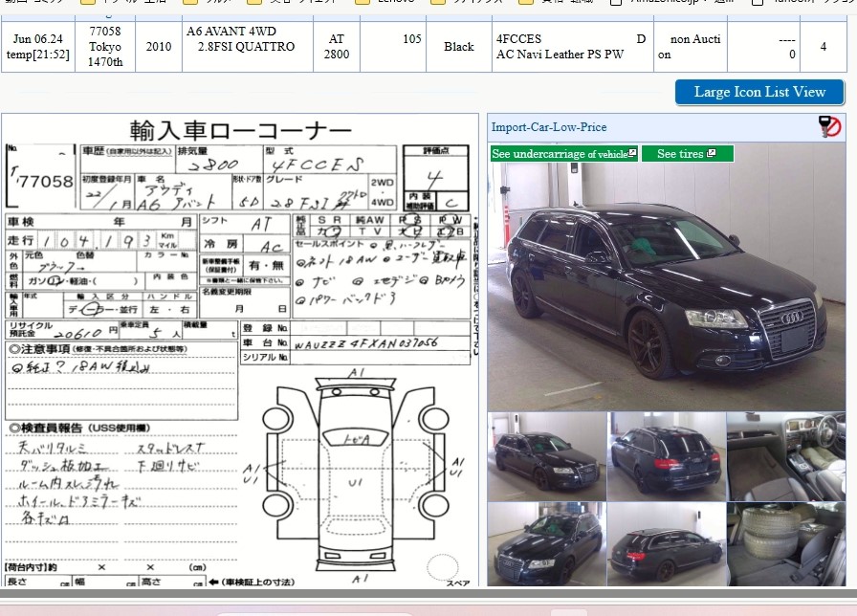Screen dimensions: 857x616
Task: Select the front-quarter thumbnail in the upper thumbnail row
Action: [x=546, y=456]
